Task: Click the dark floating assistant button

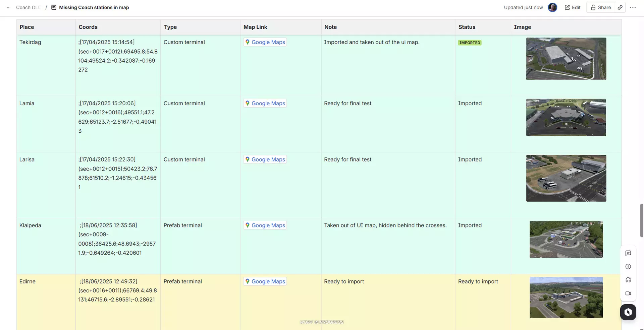Action: pyautogui.click(x=628, y=312)
